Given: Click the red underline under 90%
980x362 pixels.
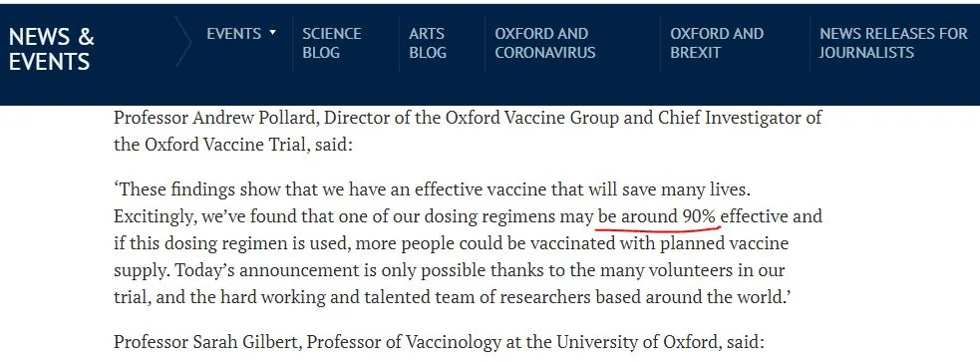Looking at the screenshot, I should coord(658,229).
